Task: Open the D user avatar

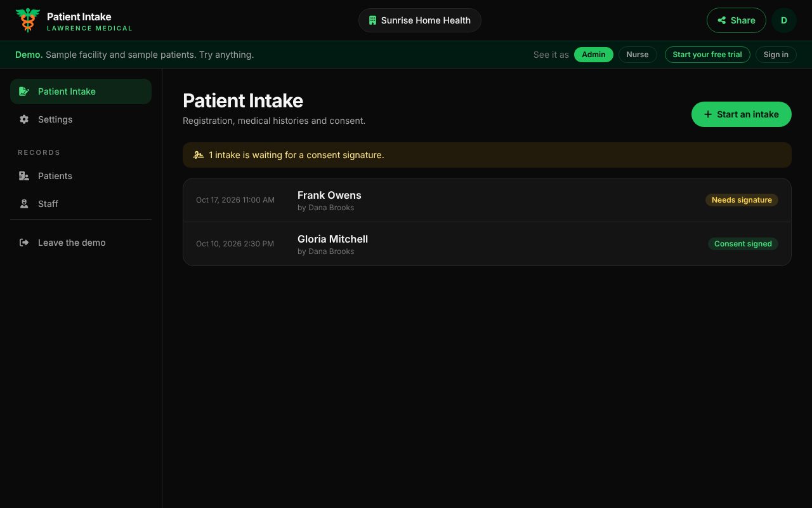Action: point(784,20)
